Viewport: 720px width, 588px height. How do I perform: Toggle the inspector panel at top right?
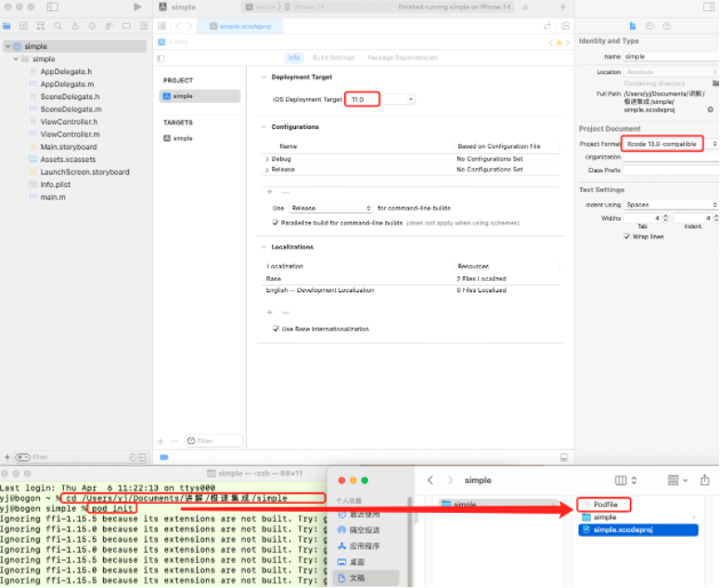coord(709,6)
